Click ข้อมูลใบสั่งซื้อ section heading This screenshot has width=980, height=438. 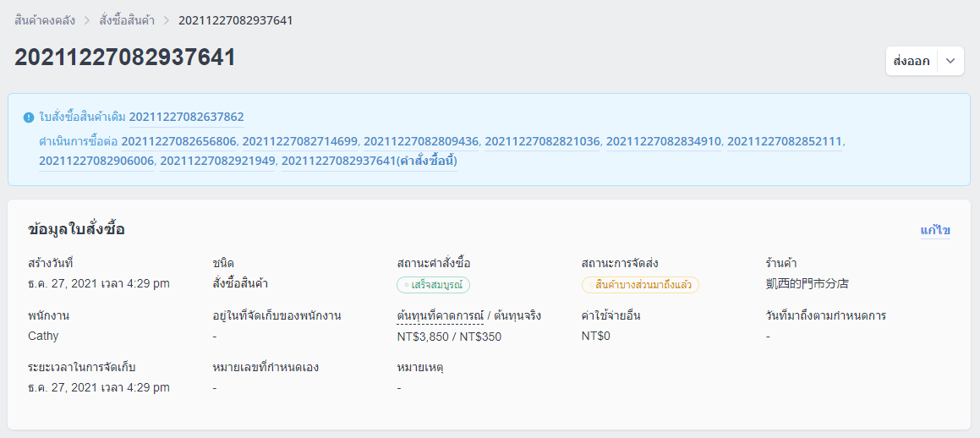(x=76, y=229)
